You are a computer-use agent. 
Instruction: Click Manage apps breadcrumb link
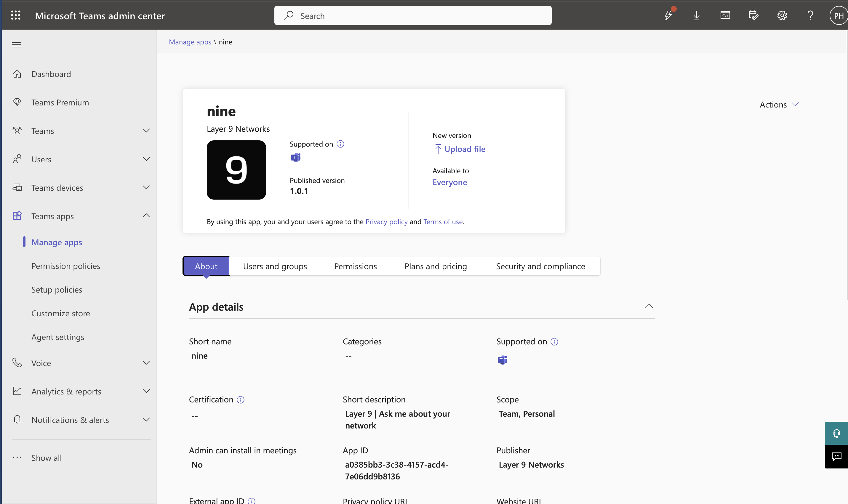pyautogui.click(x=190, y=42)
